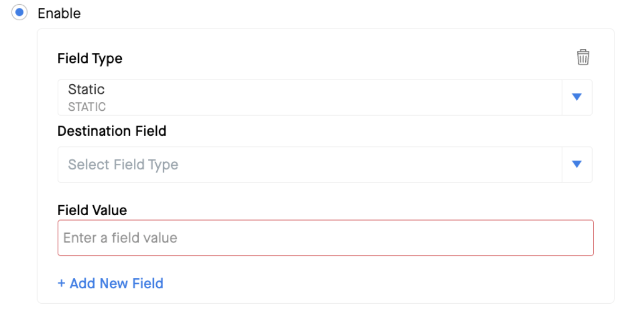
Task: Open the Destination Field dropdown
Action: 325,164
